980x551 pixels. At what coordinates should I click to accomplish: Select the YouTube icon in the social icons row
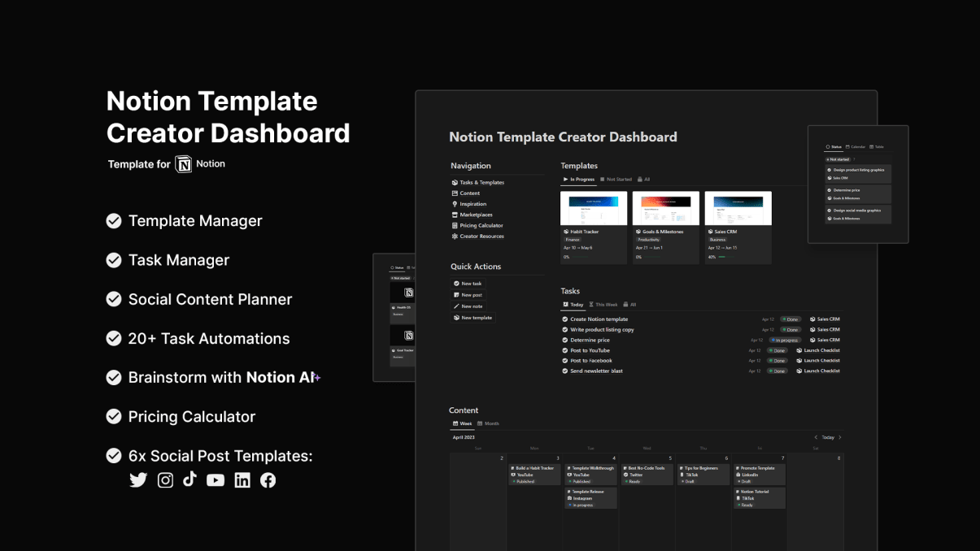216,479
